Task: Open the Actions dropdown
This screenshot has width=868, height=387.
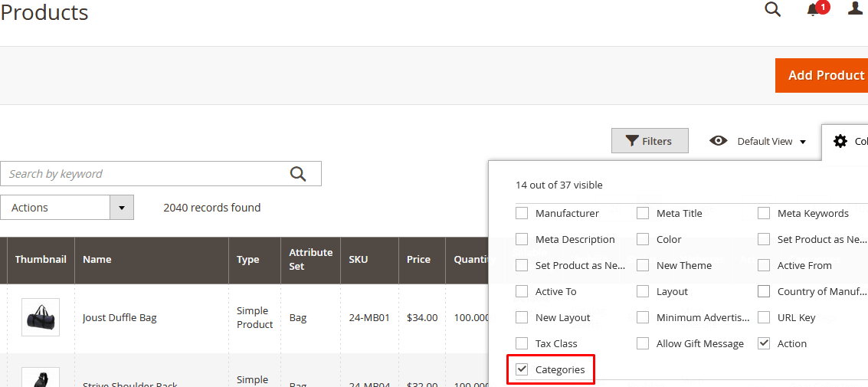Action: click(x=67, y=208)
